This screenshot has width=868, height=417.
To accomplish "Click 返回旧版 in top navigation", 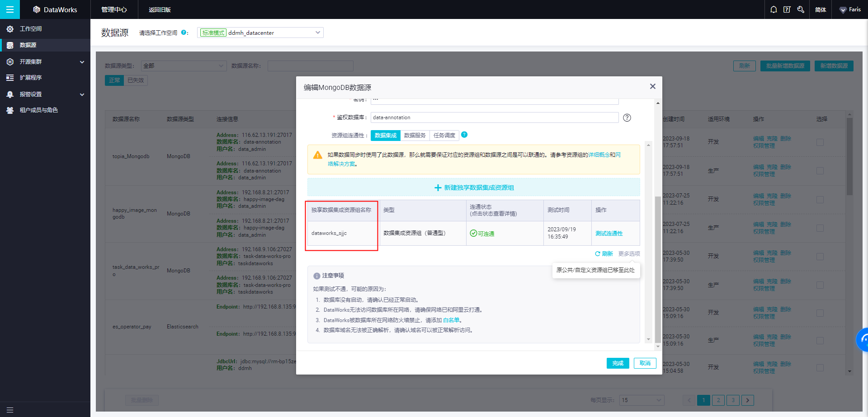I will coord(160,9).
